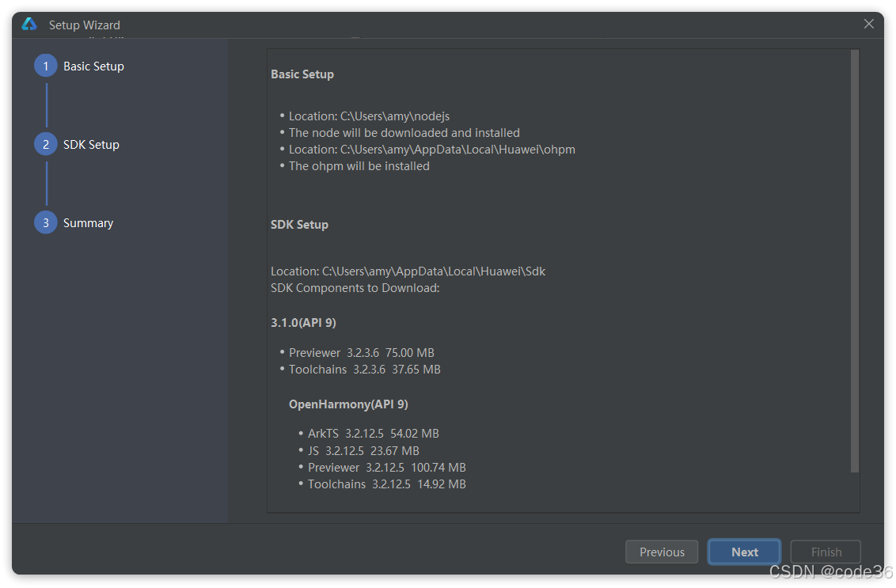Select the SDK Setup step

pos(92,145)
